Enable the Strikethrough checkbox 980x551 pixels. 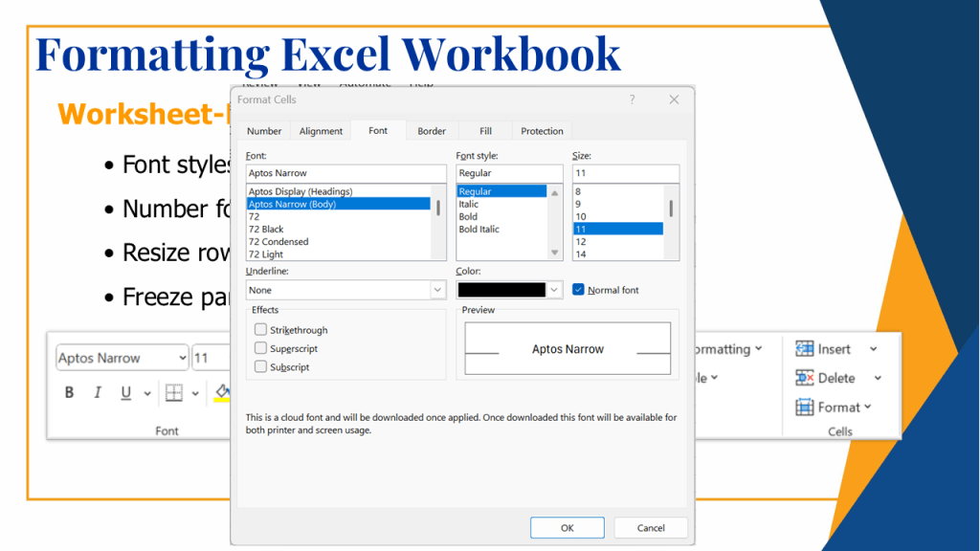(260, 330)
